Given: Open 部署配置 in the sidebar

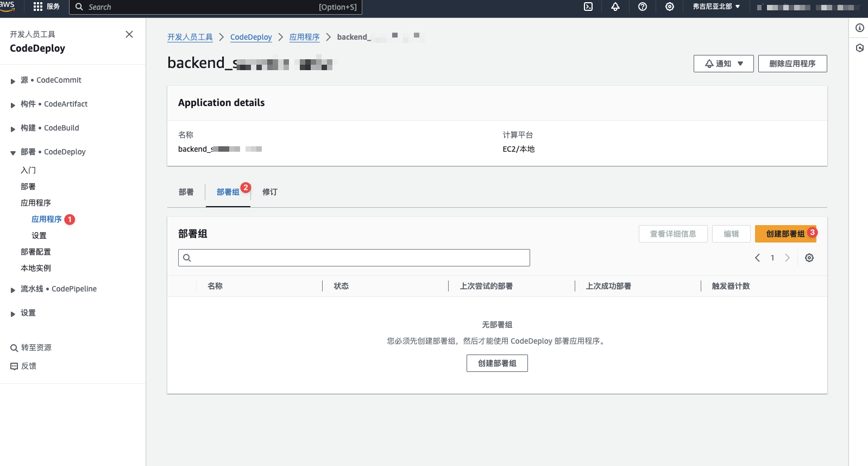Looking at the screenshot, I should point(36,252).
